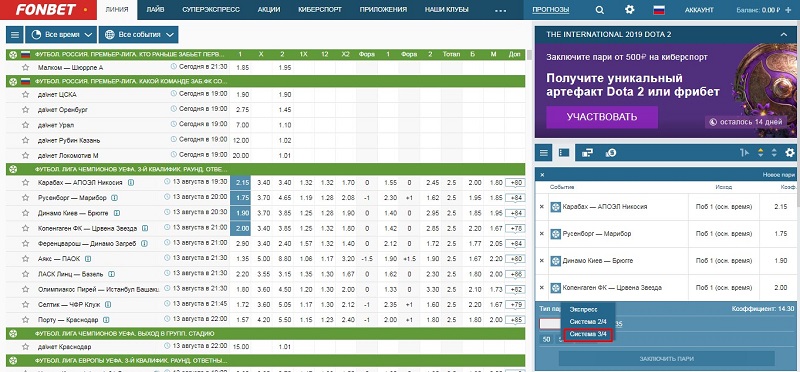Open settings gear in top navigation

630,10
